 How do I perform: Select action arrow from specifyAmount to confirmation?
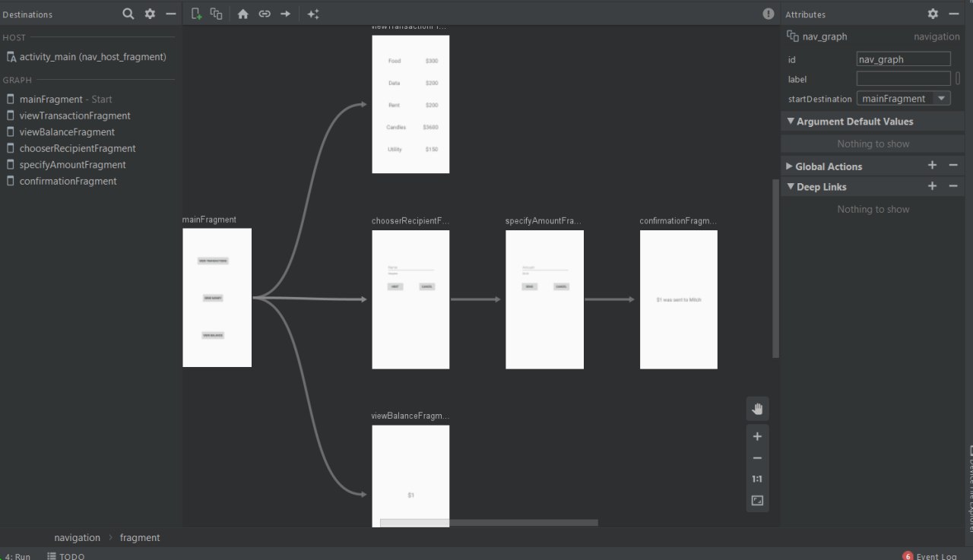point(610,299)
